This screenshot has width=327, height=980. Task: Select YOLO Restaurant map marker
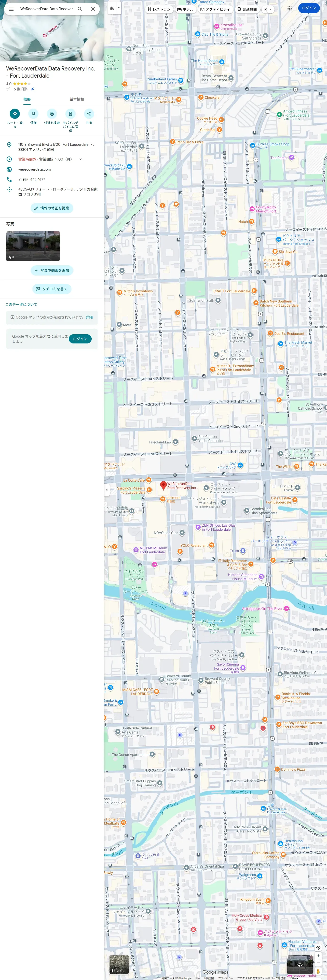point(212,545)
